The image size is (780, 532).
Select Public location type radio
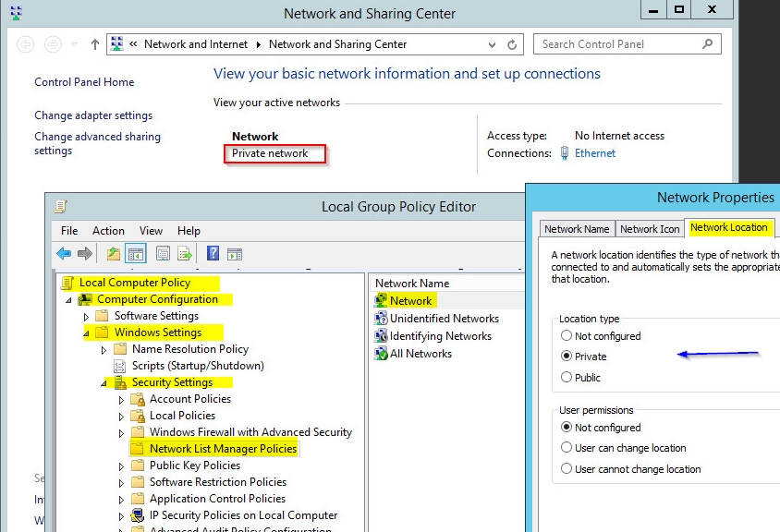click(x=567, y=377)
